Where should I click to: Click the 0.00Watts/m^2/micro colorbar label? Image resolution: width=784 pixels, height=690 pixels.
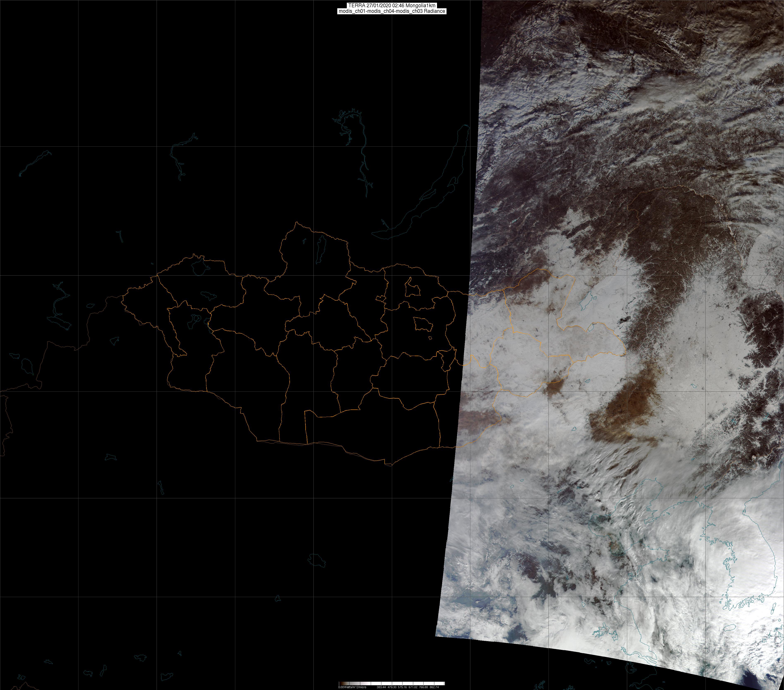352,687
